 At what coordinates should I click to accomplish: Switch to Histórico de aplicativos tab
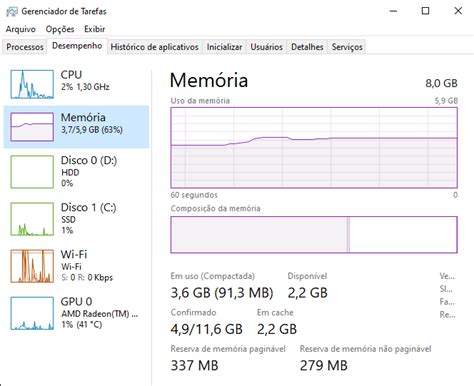point(154,47)
